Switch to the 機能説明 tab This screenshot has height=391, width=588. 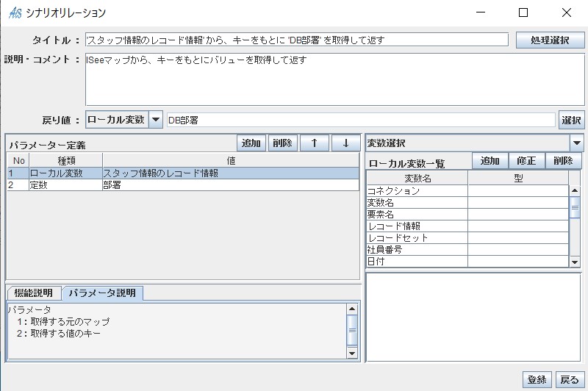tap(33, 293)
